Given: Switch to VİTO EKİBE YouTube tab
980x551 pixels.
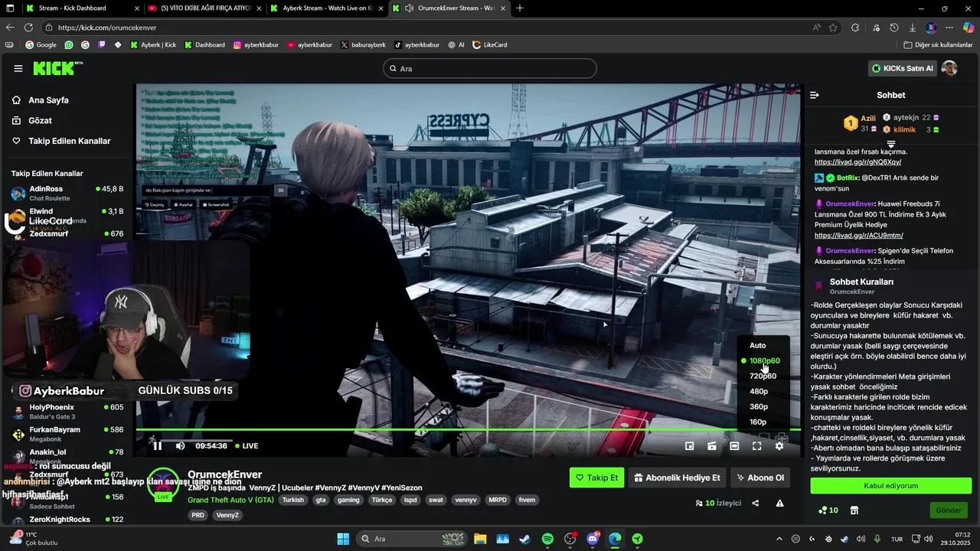Looking at the screenshot, I should (203, 8).
